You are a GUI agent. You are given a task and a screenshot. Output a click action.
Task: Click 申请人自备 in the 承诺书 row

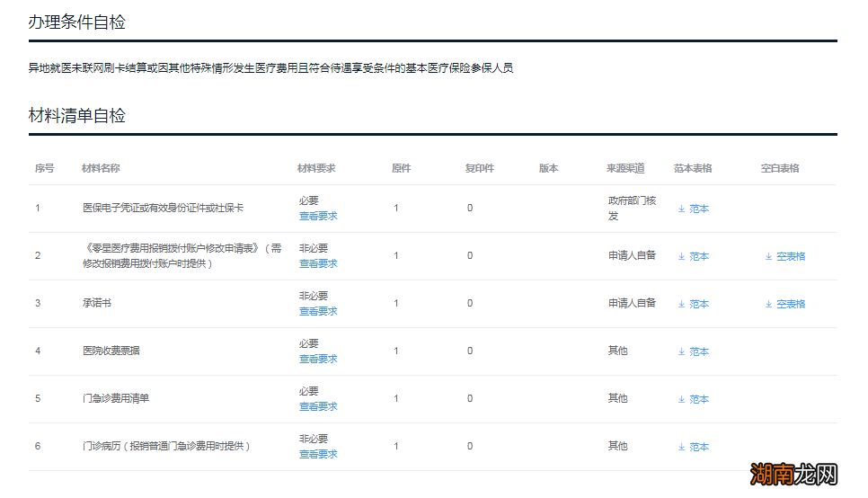[x=632, y=303]
